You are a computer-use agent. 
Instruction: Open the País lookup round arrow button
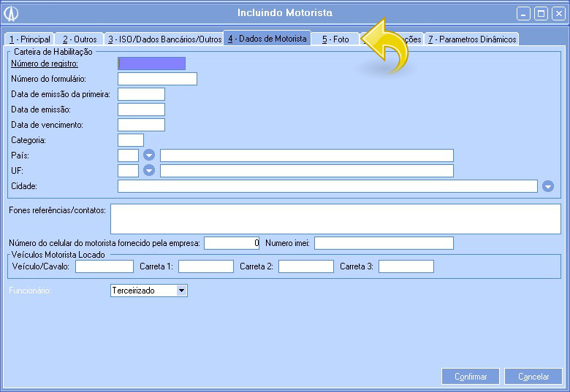pos(149,155)
